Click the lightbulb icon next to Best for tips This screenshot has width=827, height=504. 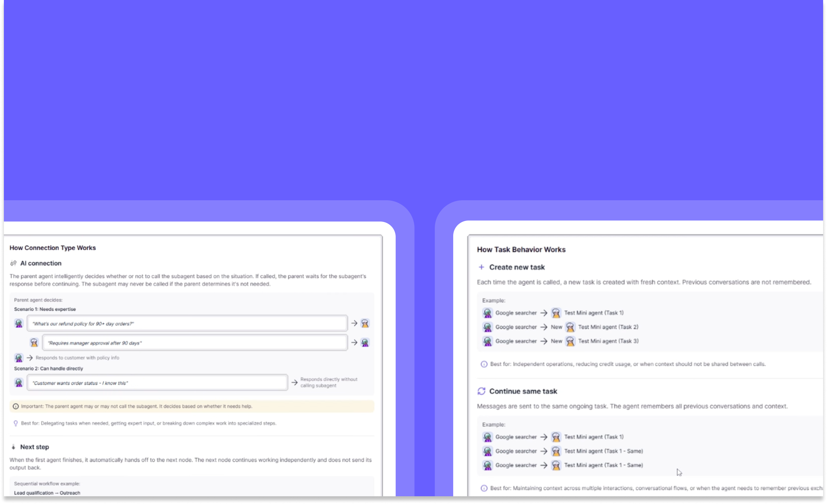[x=15, y=423]
